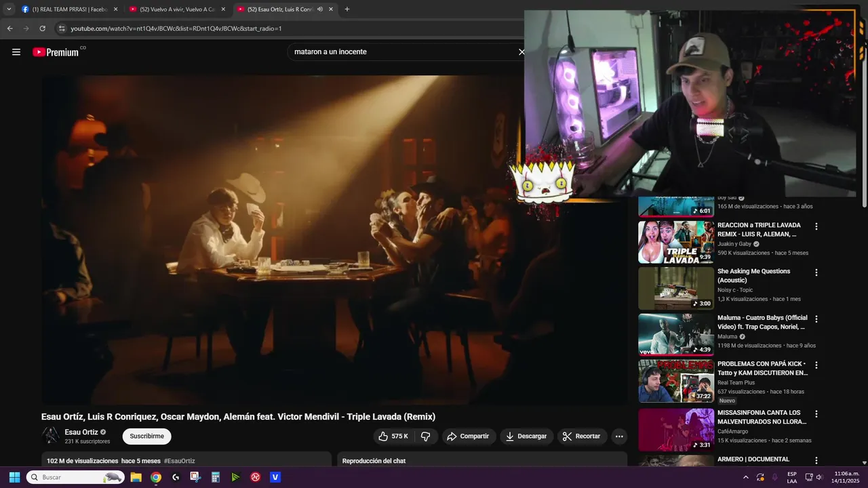View site information icon in address bar

(x=62, y=28)
